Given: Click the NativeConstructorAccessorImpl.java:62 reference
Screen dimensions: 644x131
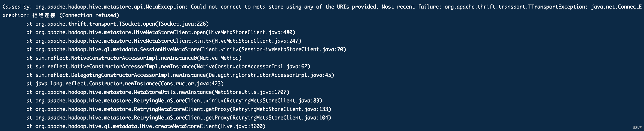Looking at the screenshot, I should click(252, 67).
